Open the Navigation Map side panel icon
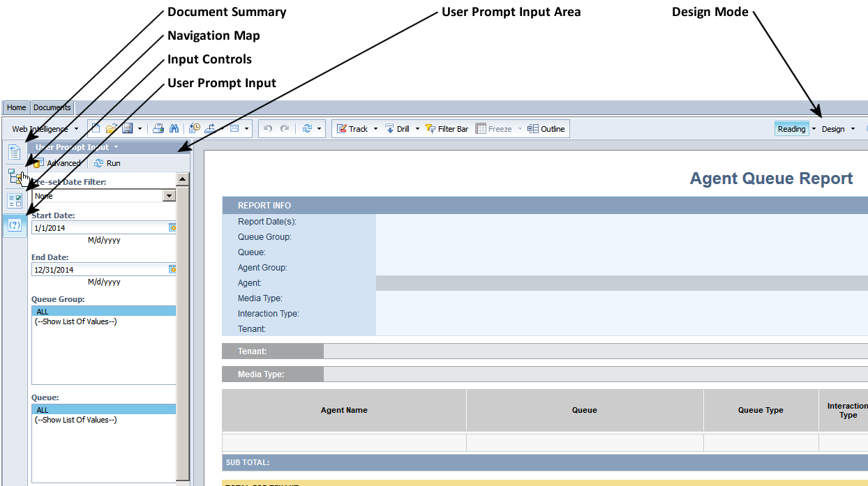The width and height of the screenshot is (868, 486). pos(14,176)
